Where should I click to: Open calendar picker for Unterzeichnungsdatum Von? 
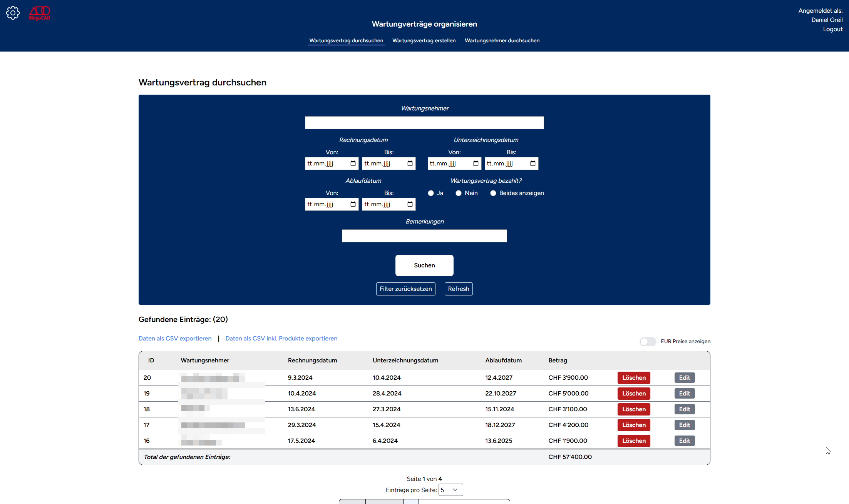[476, 164]
